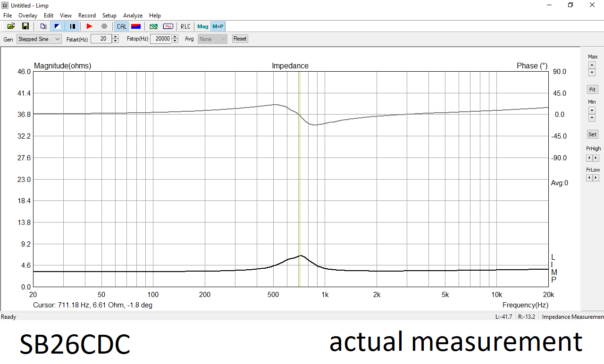Image resolution: width=604 pixels, height=364 pixels.
Task: Expand the Gen Stepped Sine dropdown
Action: (x=39, y=39)
